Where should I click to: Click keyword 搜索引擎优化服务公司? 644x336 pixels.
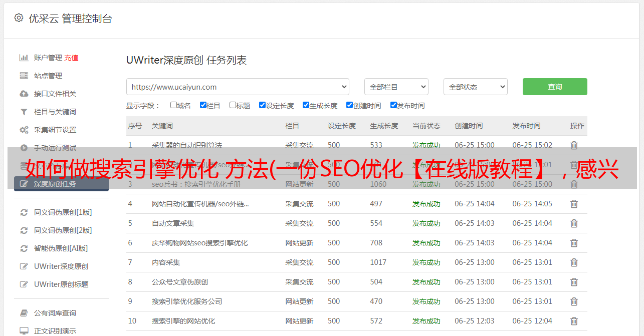(187, 301)
